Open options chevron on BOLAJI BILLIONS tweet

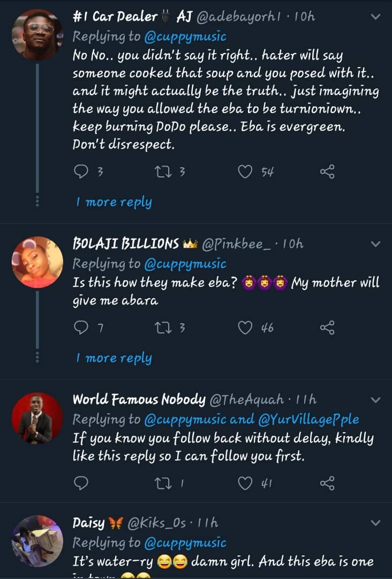click(376, 244)
